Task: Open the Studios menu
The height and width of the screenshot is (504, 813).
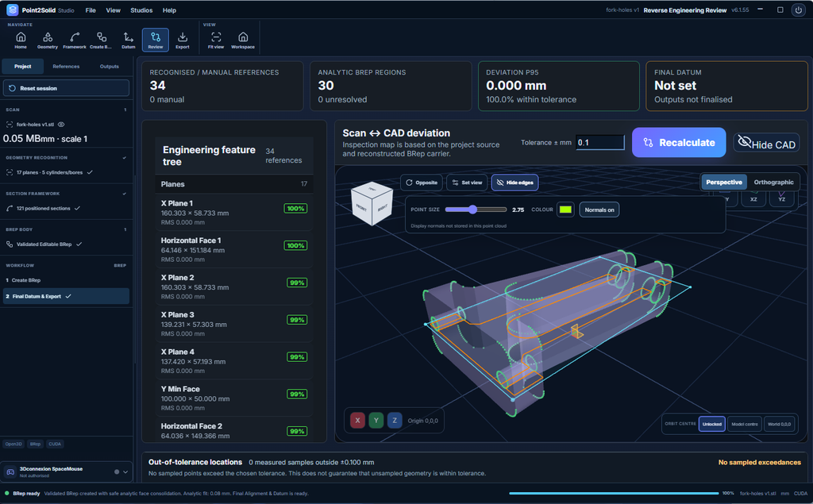Action: point(141,10)
